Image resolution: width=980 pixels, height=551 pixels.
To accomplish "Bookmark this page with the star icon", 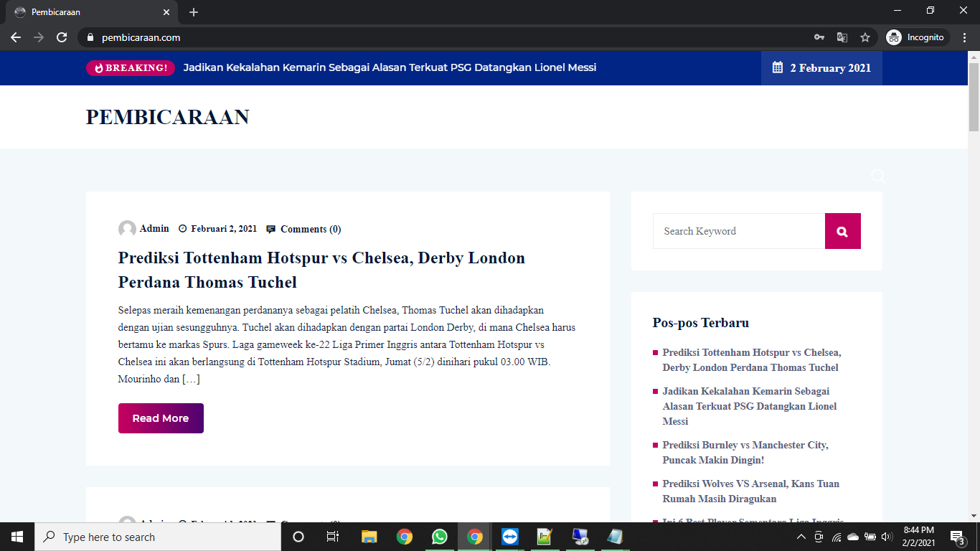I will 865,37.
